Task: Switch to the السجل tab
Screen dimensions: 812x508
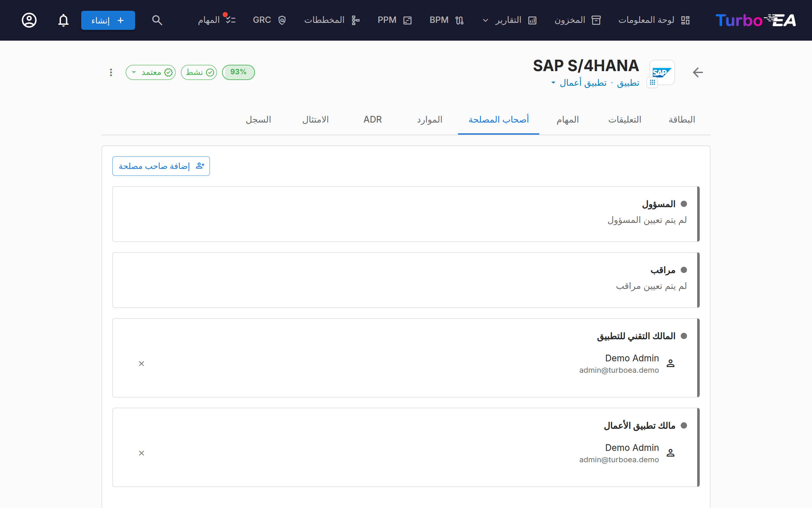Action: point(259,120)
